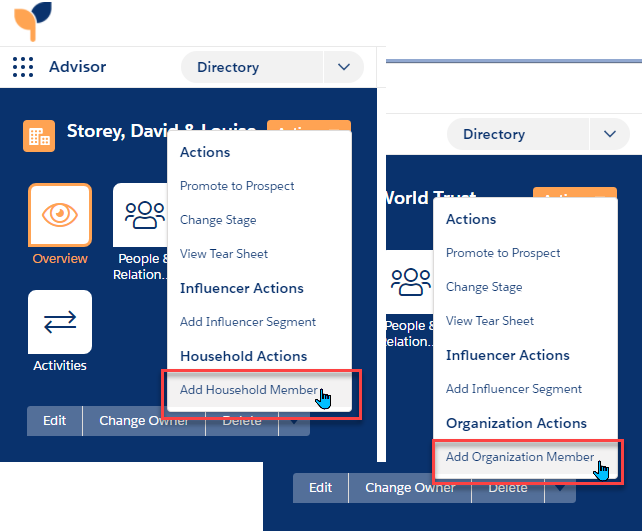Select Add Household Member
This screenshot has width=642, height=531.
pos(260,390)
